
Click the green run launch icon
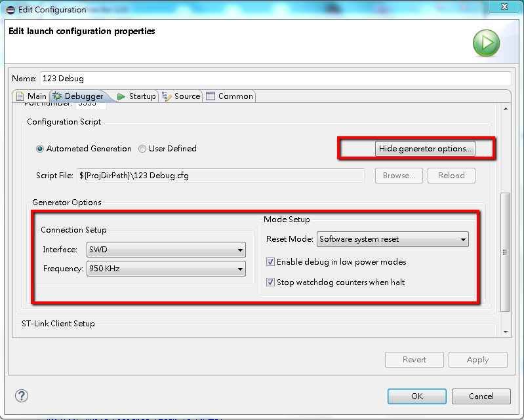point(486,43)
